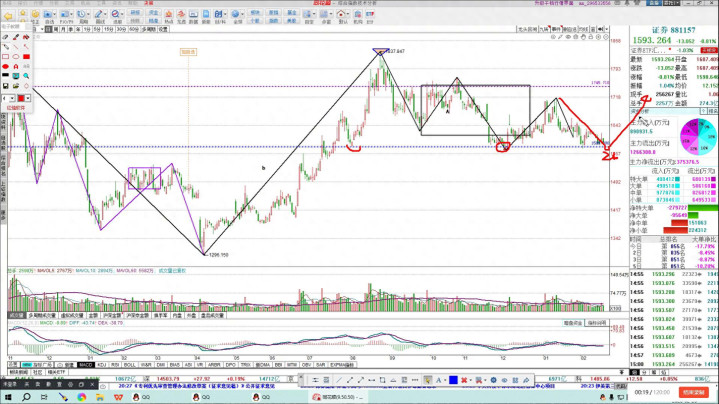The height and width of the screenshot is (404, 719).
Task: Click the MACD indicator button
Action: coord(86,365)
